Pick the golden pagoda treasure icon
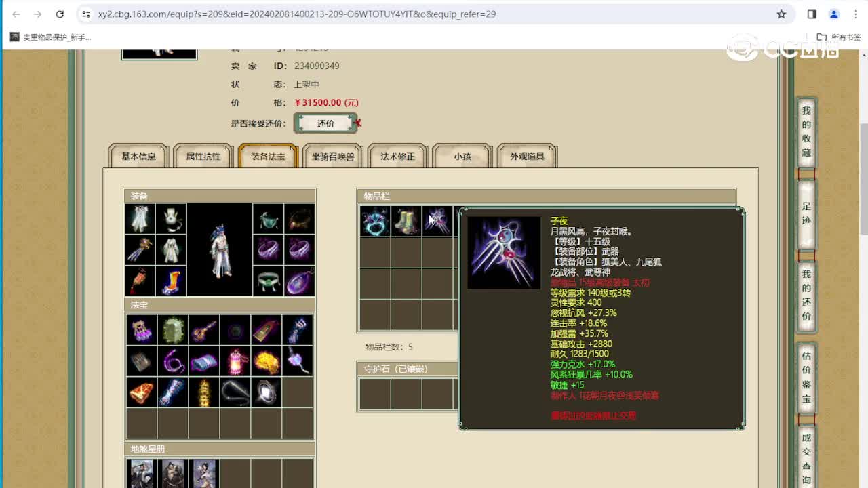Screen dimensions: 868x488 (204, 392)
